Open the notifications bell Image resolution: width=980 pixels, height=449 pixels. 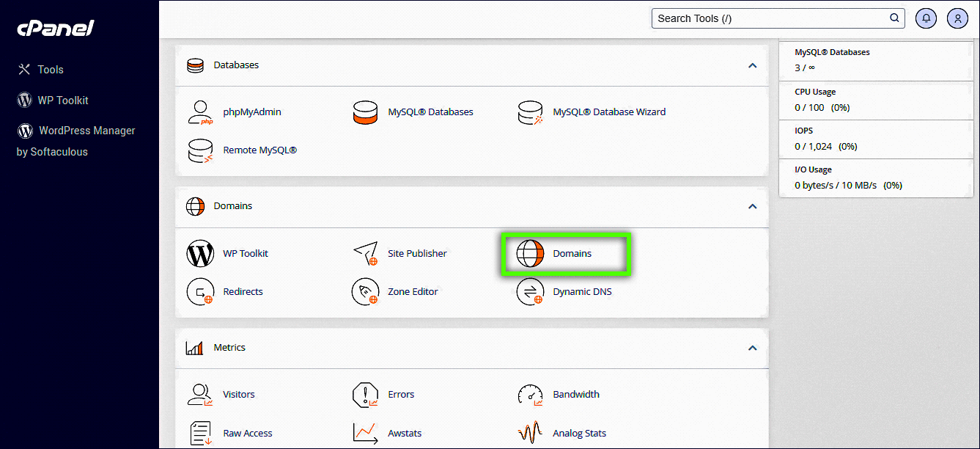[926, 18]
